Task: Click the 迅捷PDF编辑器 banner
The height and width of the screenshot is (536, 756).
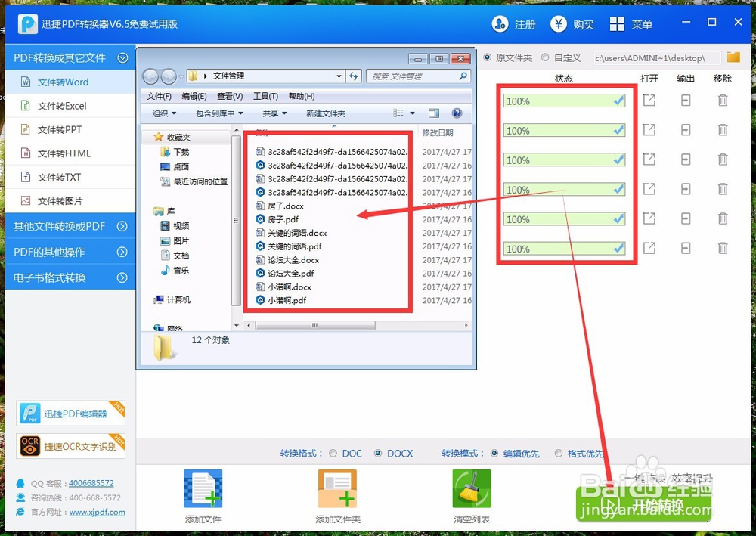Action: [70, 413]
